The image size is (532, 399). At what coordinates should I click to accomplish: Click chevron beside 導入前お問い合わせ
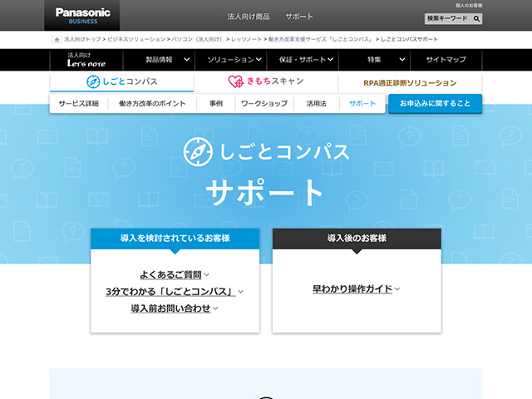click(x=215, y=308)
